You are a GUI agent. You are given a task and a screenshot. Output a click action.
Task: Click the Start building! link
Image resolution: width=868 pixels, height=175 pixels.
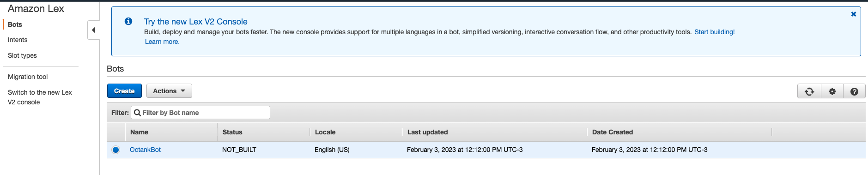pos(714,32)
